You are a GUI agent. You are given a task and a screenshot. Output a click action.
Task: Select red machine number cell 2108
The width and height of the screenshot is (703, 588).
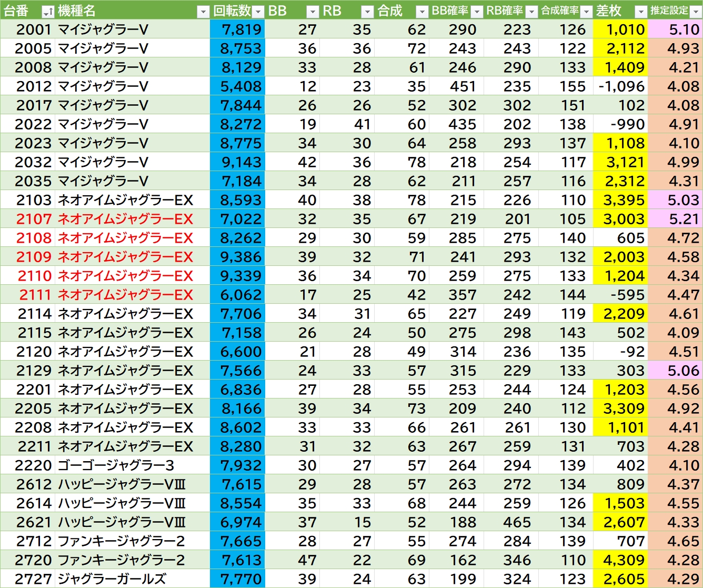click(x=27, y=238)
